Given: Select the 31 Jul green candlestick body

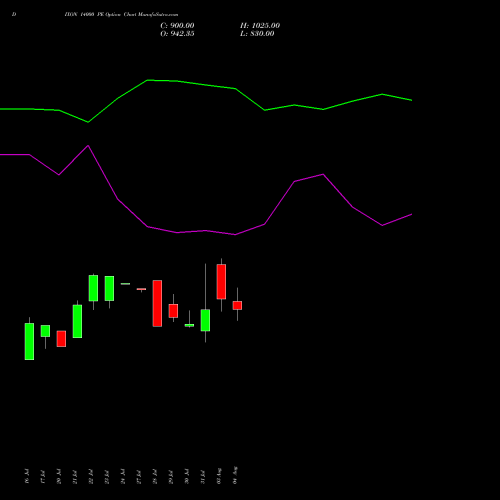Looking at the screenshot, I should (205, 320).
